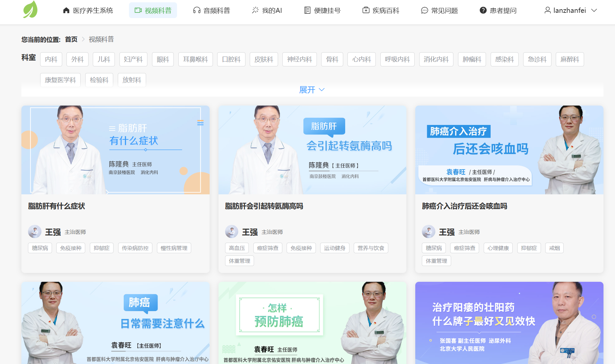Select the 心内科 department filter
This screenshot has height=364, width=615.
click(362, 60)
